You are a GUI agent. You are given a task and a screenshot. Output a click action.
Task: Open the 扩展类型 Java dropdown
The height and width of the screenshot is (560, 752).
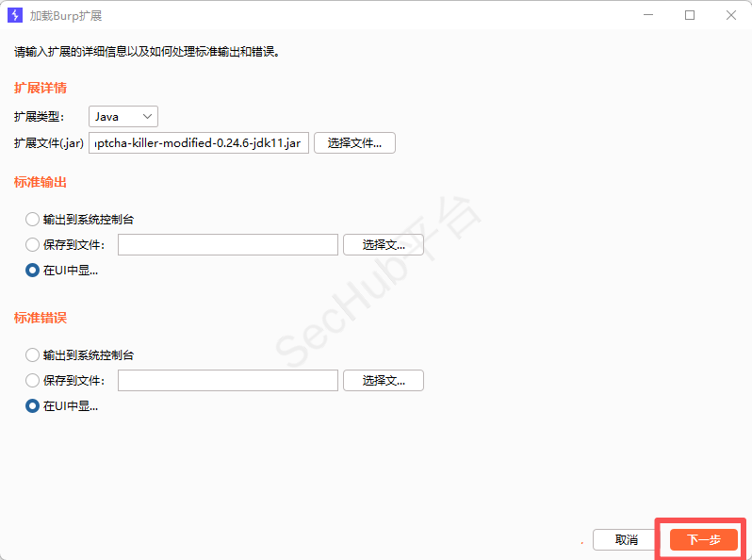(x=123, y=116)
